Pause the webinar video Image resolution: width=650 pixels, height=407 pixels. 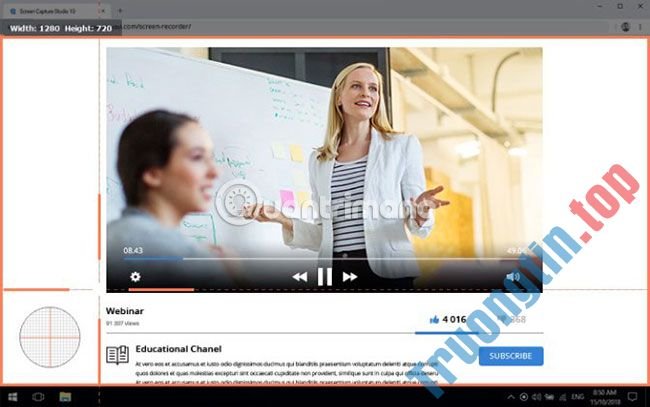325,276
